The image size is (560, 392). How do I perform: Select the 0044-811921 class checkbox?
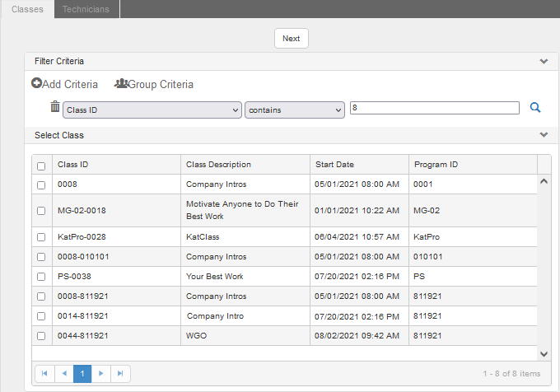pos(41,336)
